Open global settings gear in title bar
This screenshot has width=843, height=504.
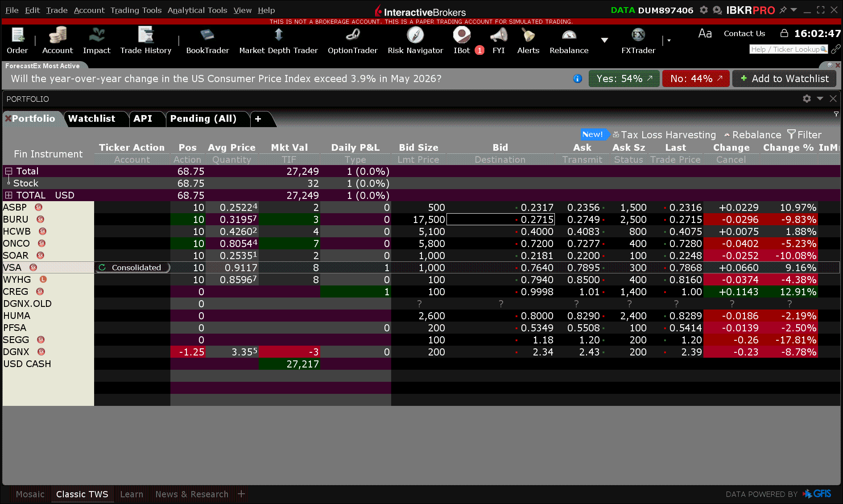704,10
